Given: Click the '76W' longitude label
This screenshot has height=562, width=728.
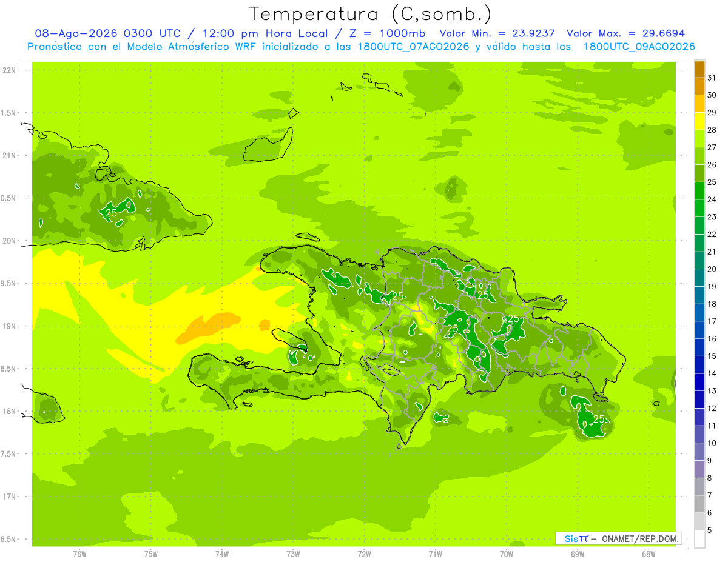Looking at the screenshot, I should pos(79,554).
